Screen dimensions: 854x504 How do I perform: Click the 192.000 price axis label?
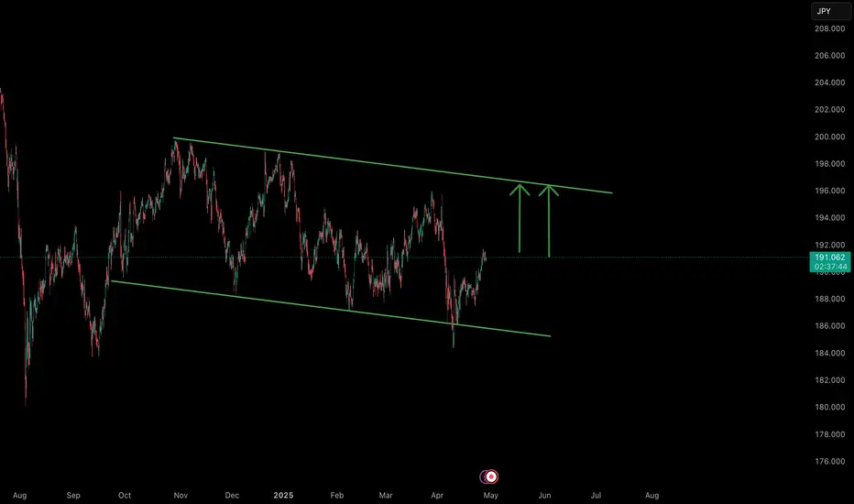(829, 245)
